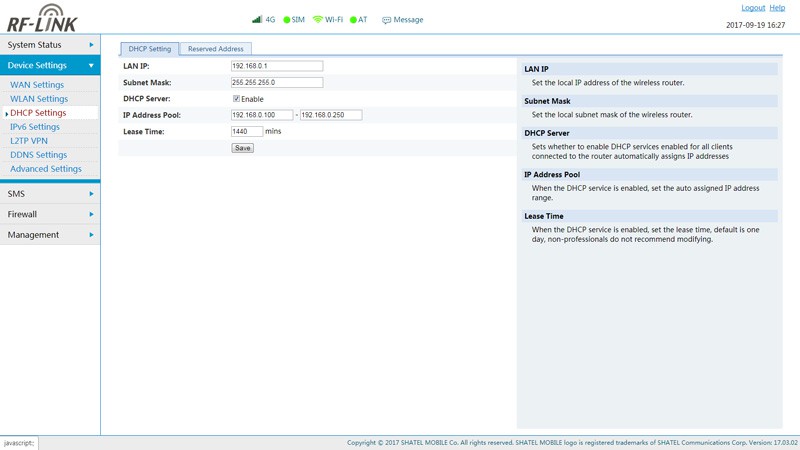Click the LAN IP input field
This screenshot has height=450, width=800.
[x=276, y=66]
